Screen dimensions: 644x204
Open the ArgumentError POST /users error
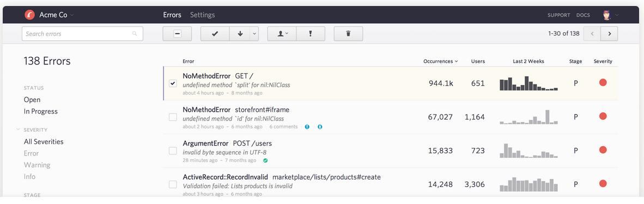(x=227, y=143)
